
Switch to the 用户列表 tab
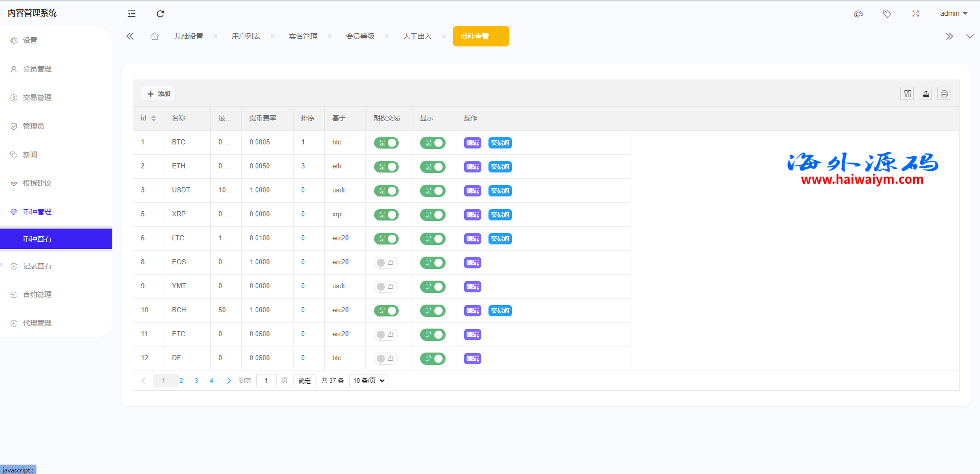click(x=246, y=36)
